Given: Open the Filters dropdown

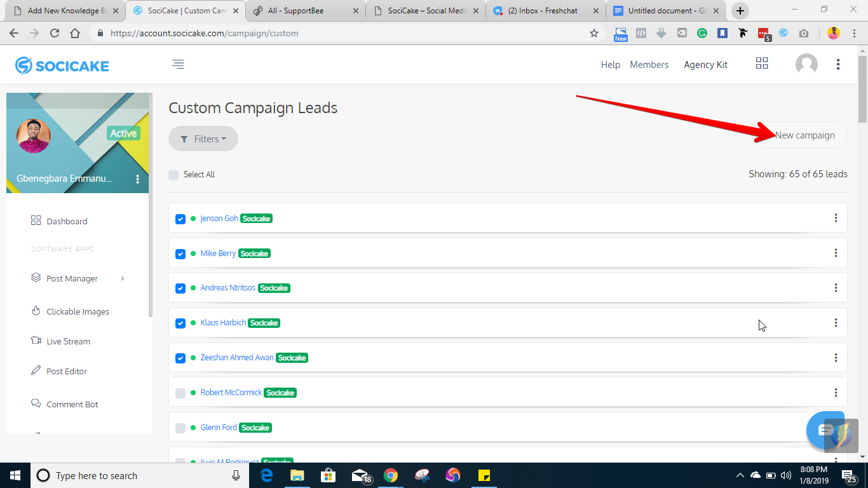Looking at the screenshot, I should click(x=203, y=139).
